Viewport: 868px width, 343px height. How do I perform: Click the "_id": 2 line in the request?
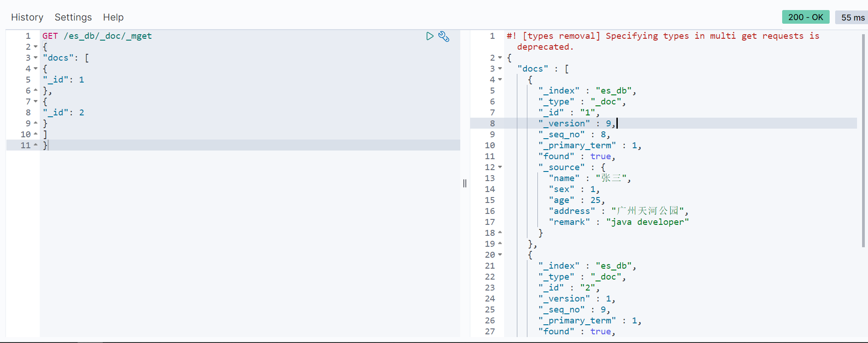[x=63, y=113]
